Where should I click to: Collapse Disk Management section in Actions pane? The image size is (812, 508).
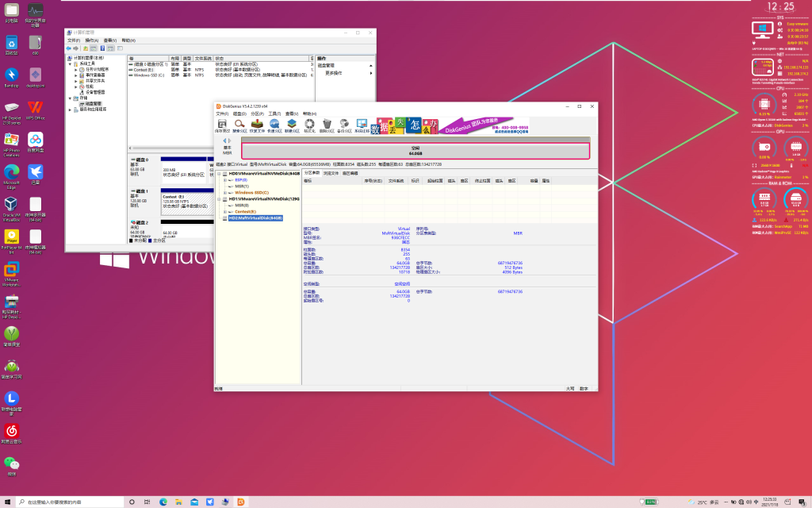(371, 66)
